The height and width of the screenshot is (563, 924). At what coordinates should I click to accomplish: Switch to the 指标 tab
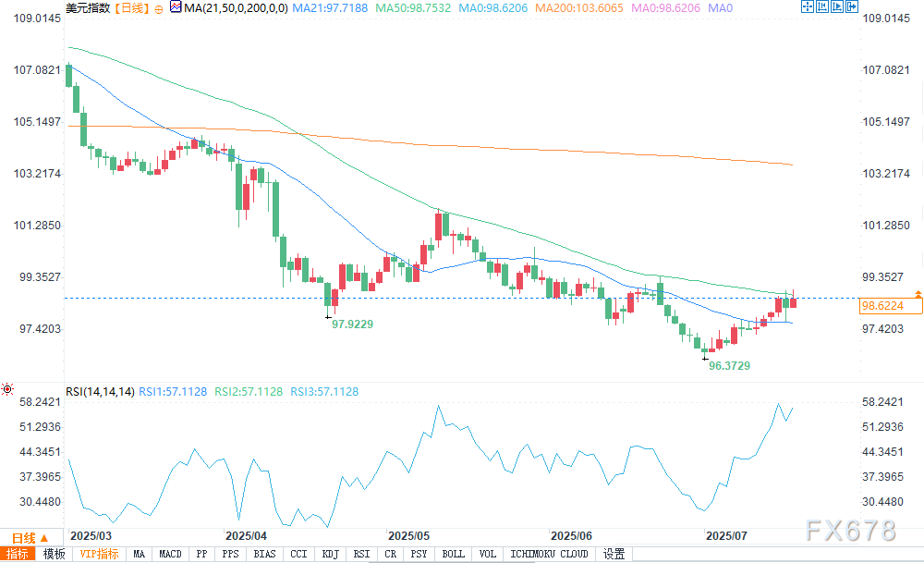(17, 554)
